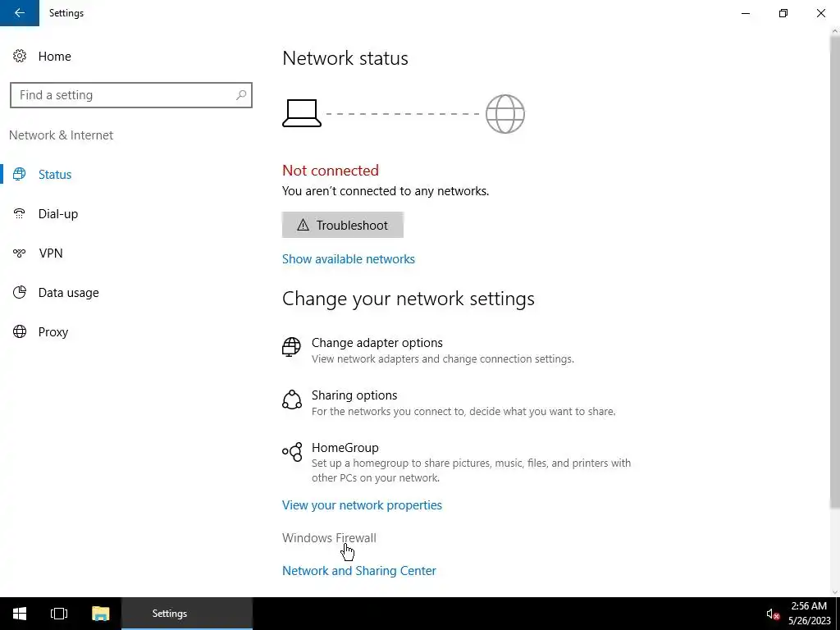Open Change adapter options
The width and height of the screenshot is (840, 630).
(428, 350)
